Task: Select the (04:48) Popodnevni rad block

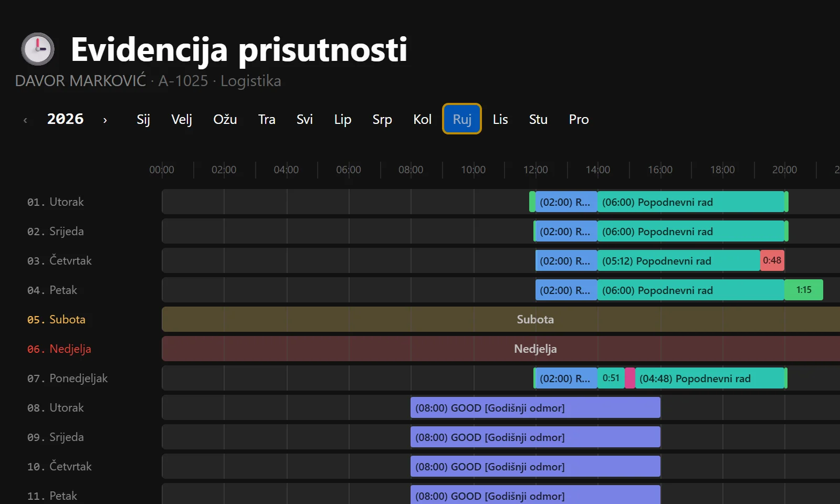Action: [x=710, y=379]
